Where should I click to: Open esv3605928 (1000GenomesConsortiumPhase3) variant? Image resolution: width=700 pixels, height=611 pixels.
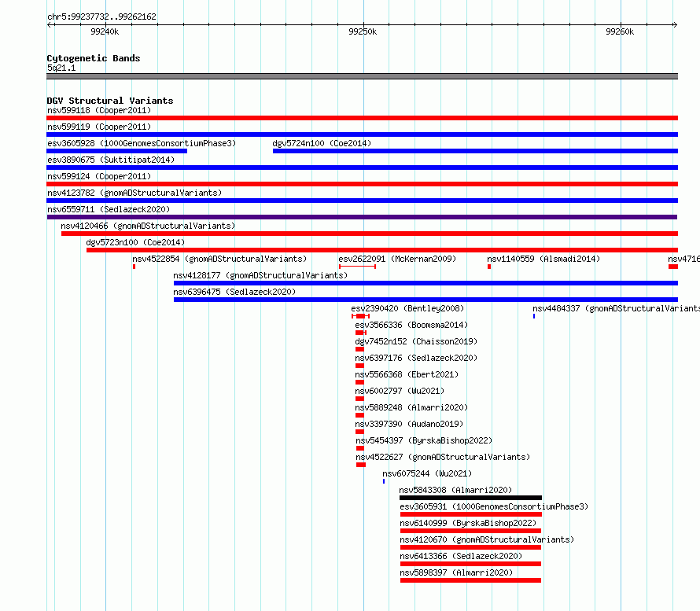click(x=142, y=143)
